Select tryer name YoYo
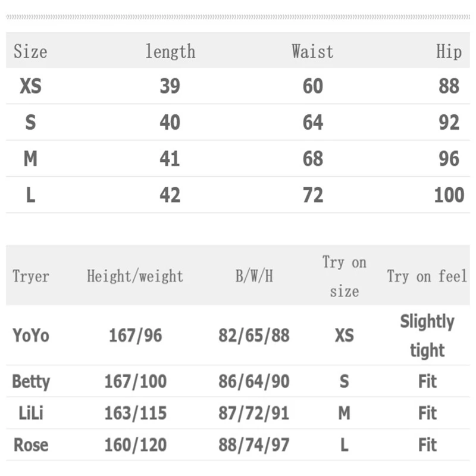Screen dimensions: 476x476 click(x=30, y=336)
